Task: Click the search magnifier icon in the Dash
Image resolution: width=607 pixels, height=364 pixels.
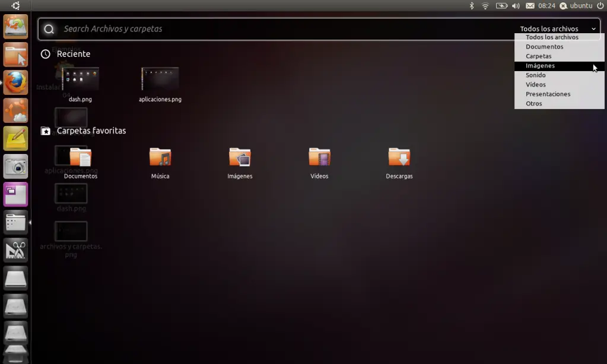Action: (49, 28)
